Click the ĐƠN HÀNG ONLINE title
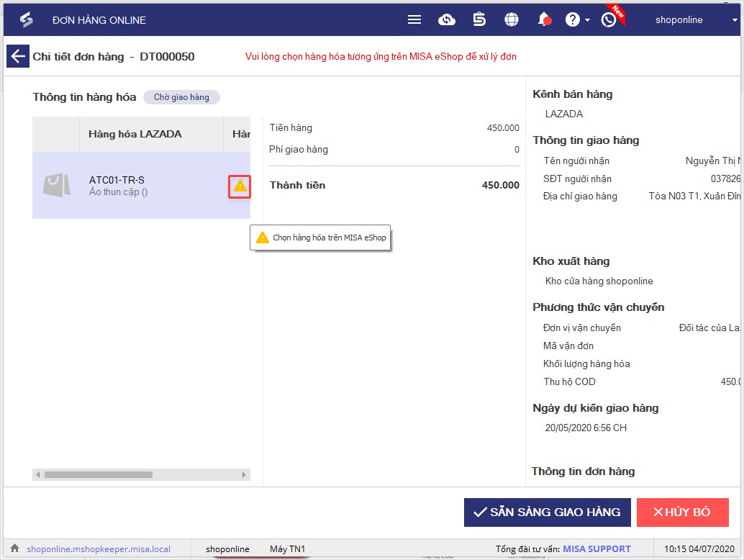This screenshot has height=560, width=744. click(99, 20)
